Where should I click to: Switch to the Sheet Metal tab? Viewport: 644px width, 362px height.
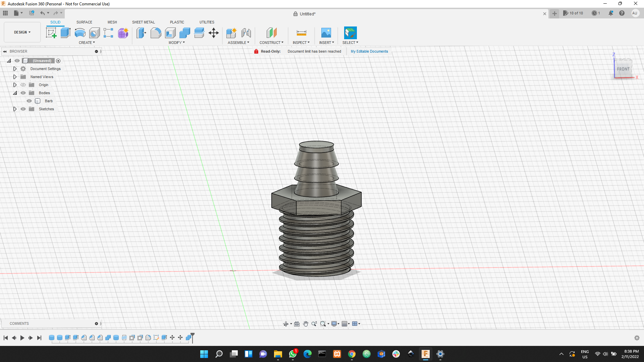(x=143, y=22)
